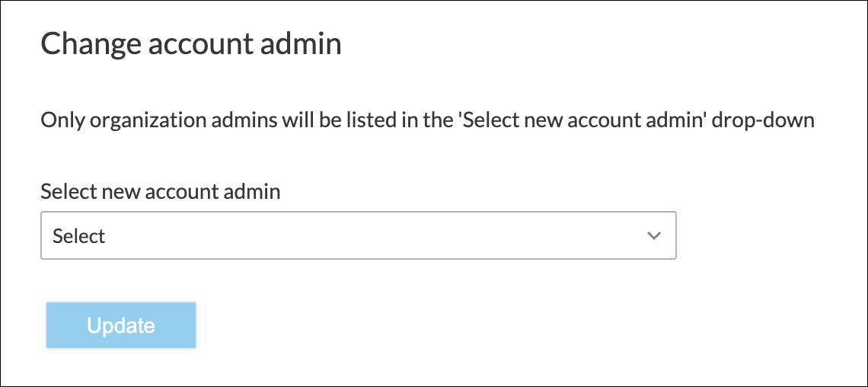
Task: Open the 'Select new account admin' drop-down
Action: [358, 236]
